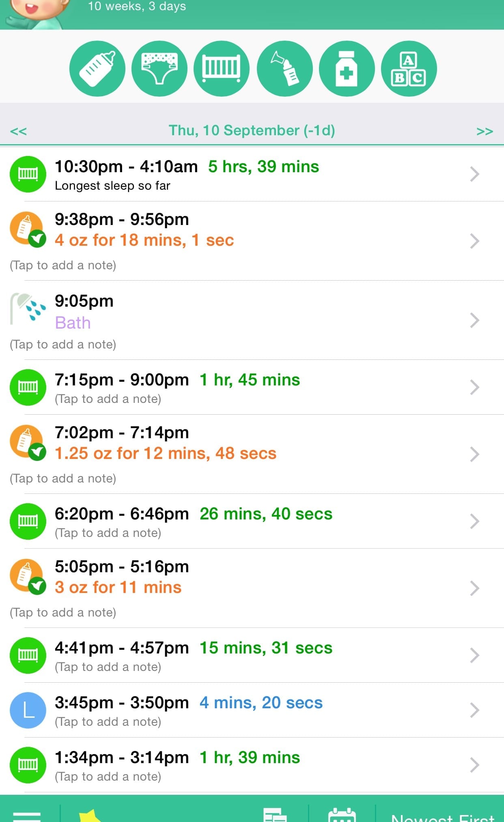Image resolution: width=504 pixels, height=822 pixels.
Task: Open the hamburger menu in bottom bar
Action: point(27,816)
